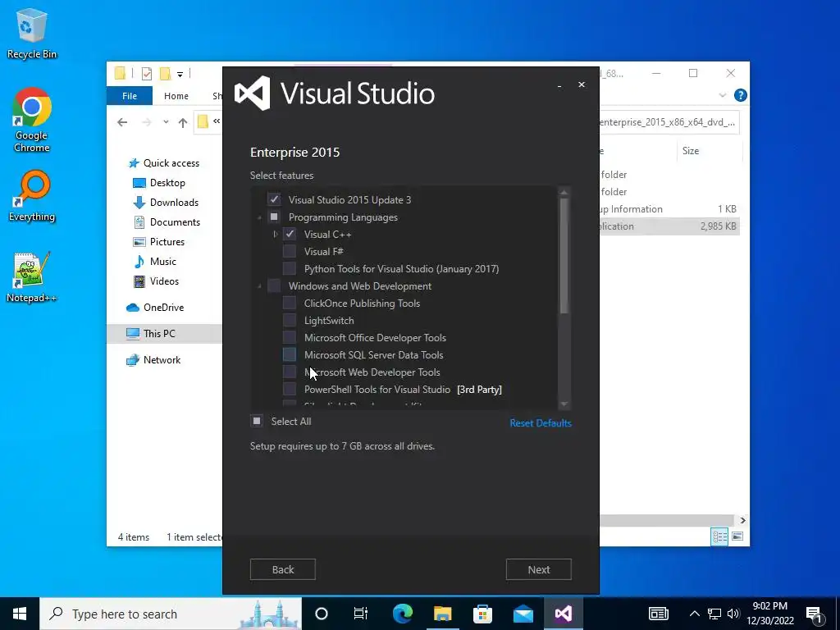This screenshot has width=840, height=630.
Task: Open the notification center icon
Action: [815, 614]
